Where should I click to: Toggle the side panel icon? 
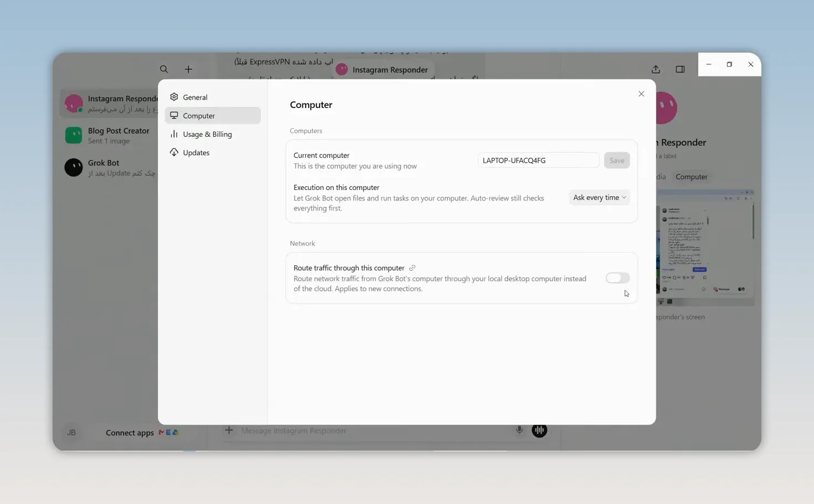click(680, 69)
